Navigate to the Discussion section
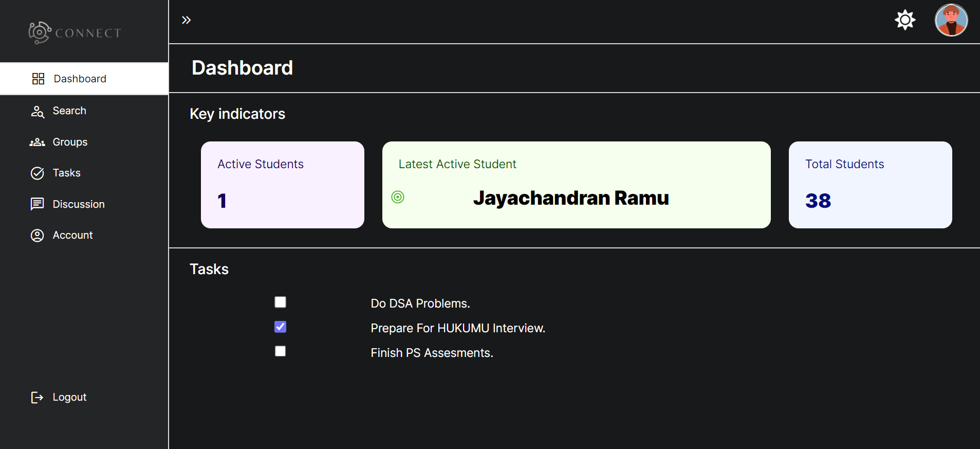The image size is (980, 449). 79,204
